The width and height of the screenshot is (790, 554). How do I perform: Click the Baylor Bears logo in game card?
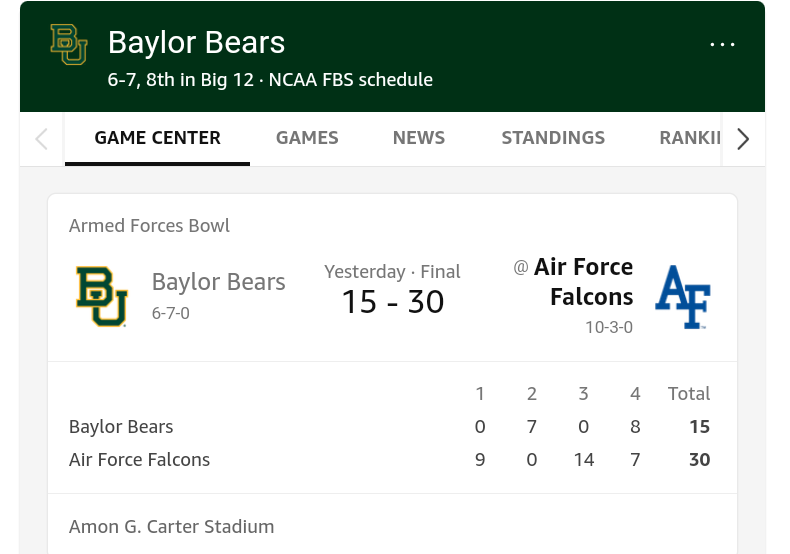coord(102,297)
